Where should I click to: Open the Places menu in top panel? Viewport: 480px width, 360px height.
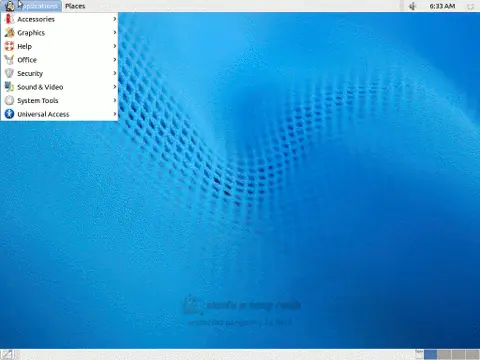click(75, 6)
